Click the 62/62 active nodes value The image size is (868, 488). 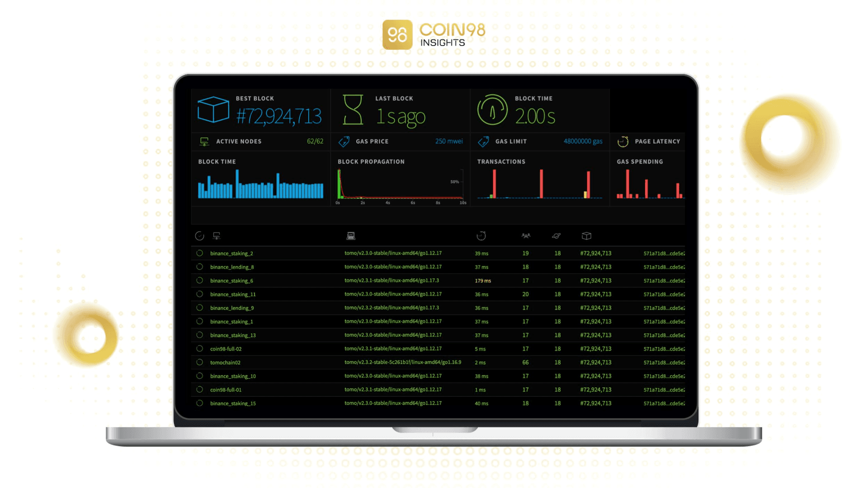[315, 141]
